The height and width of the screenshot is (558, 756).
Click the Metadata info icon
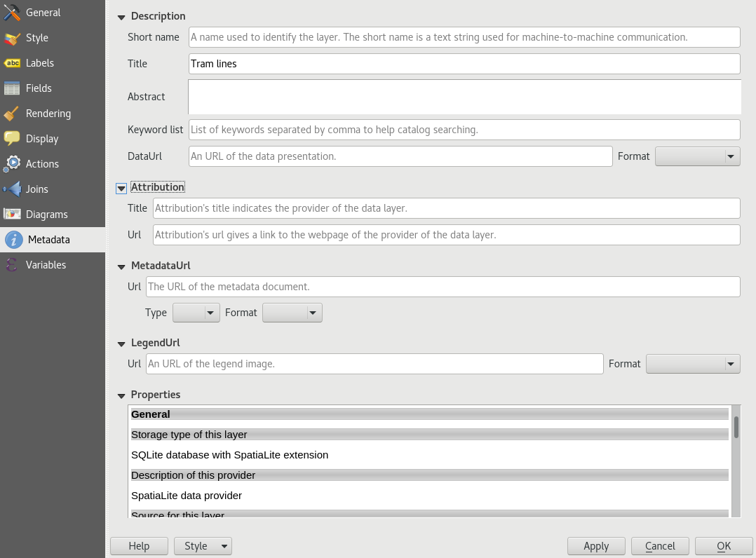click(x=13, y=240)
